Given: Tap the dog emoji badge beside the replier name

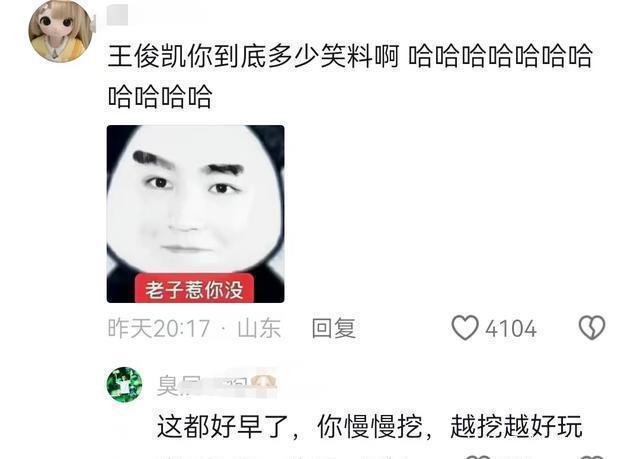Looking at the screenshot, I should pyautogui.click(x=263, y=385).
